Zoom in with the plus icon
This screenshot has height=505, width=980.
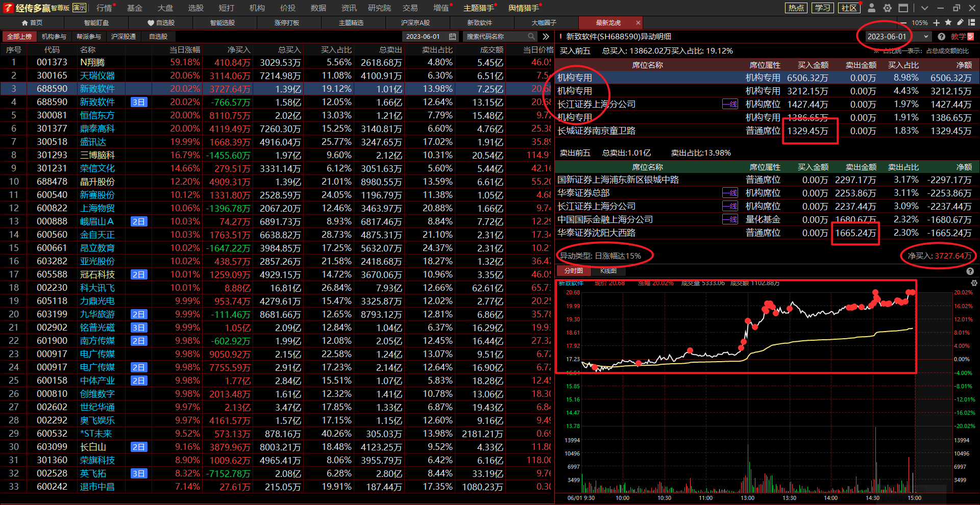[936, 23]
